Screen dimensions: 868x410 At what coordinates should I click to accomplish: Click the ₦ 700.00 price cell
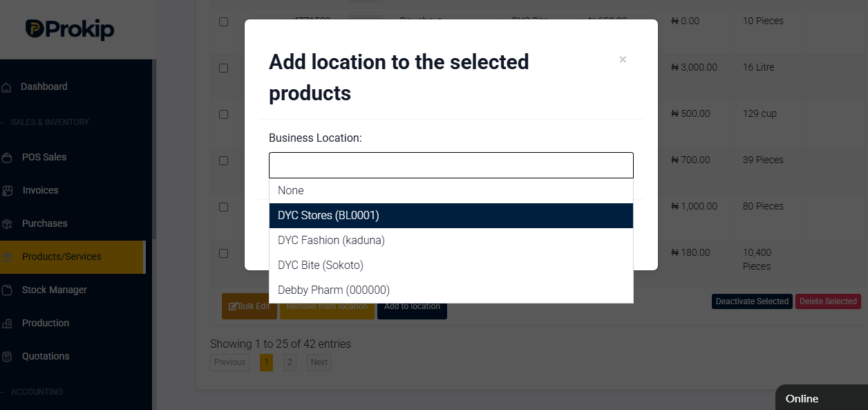690,160
